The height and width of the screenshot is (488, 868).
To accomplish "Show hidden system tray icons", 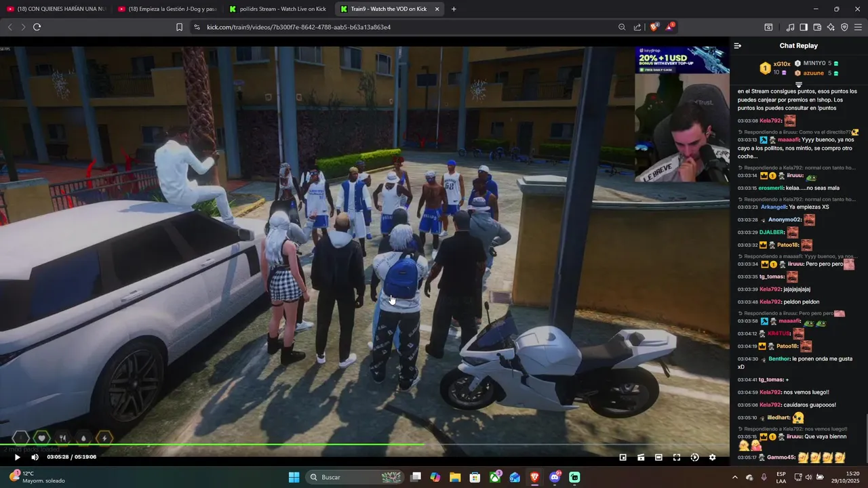I will pos(734,477).
